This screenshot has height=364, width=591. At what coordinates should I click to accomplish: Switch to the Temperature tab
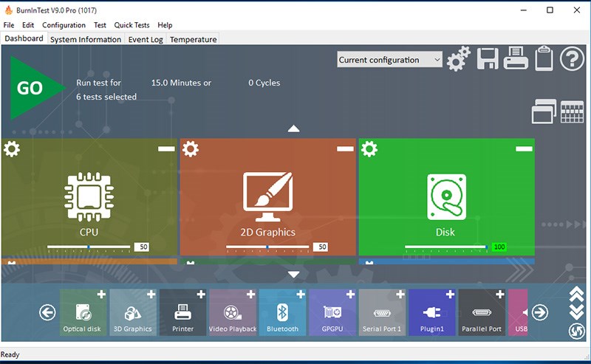click(x=193, y=39)
